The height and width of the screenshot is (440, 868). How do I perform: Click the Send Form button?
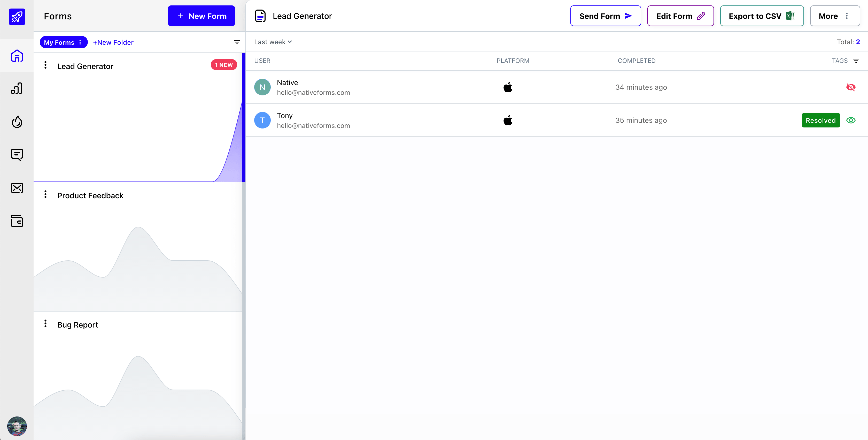[605, 16]
